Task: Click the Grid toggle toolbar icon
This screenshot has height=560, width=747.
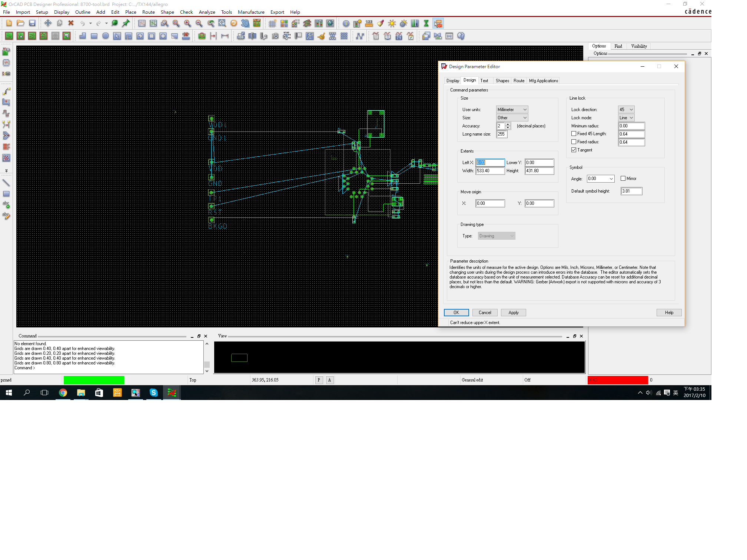Action: pos(272,24)
